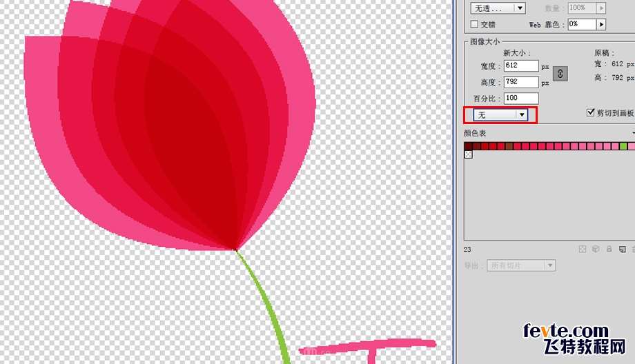Click the new color icon below color table

click(623, 249)
